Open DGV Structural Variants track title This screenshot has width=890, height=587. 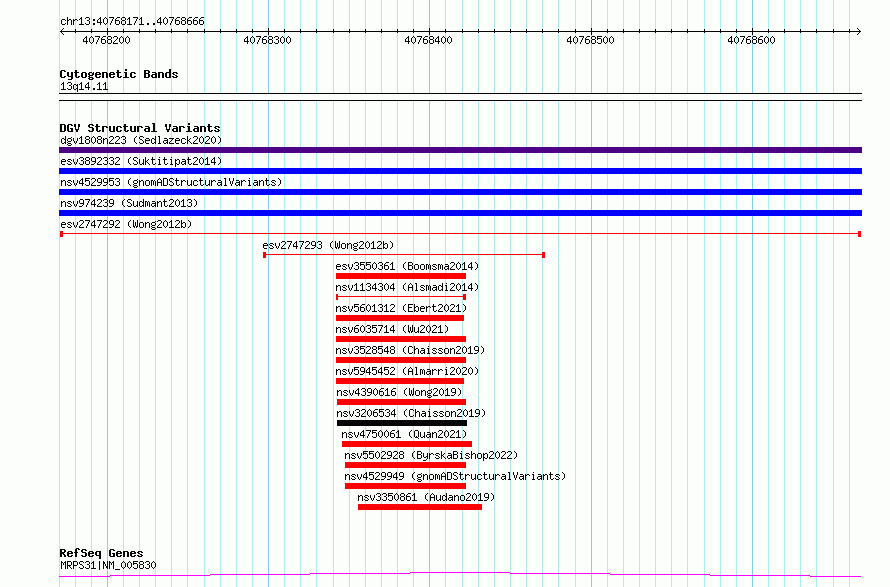coord(140,128)
